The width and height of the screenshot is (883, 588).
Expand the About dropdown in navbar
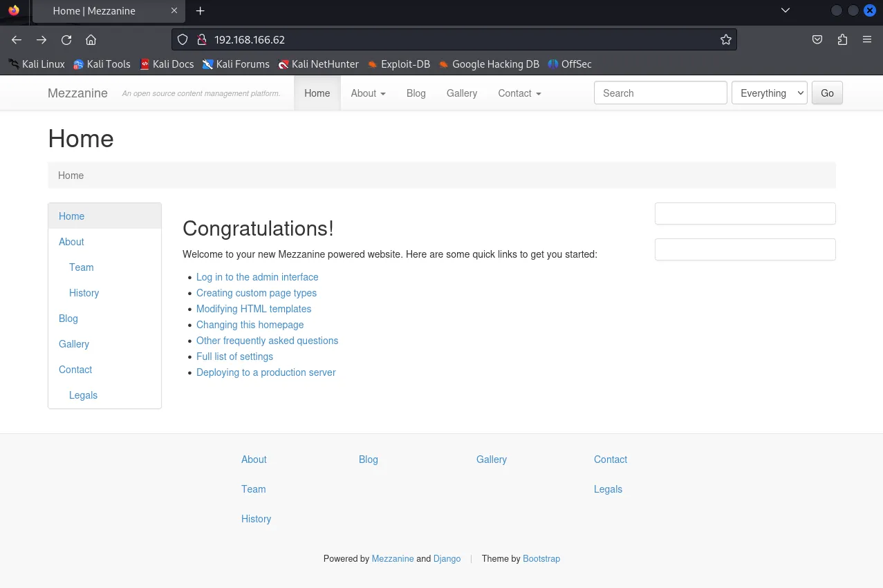pos(368,93)
